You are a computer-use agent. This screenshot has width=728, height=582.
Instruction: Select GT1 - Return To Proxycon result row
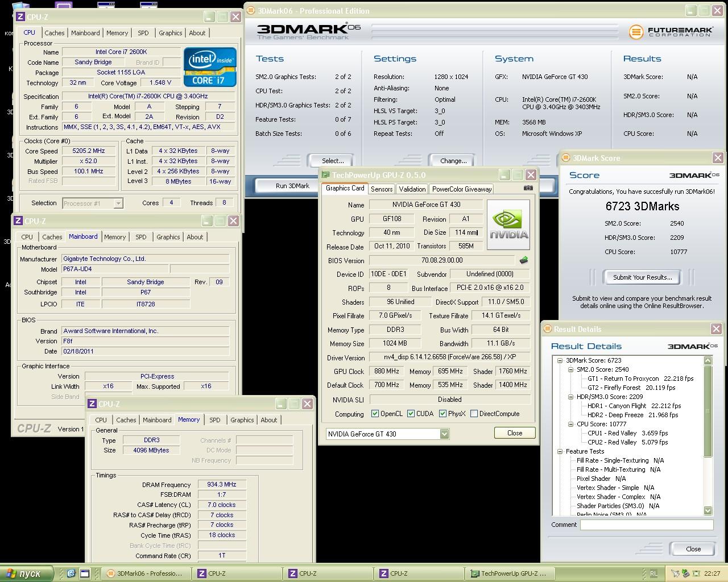[x=640, y=379]
